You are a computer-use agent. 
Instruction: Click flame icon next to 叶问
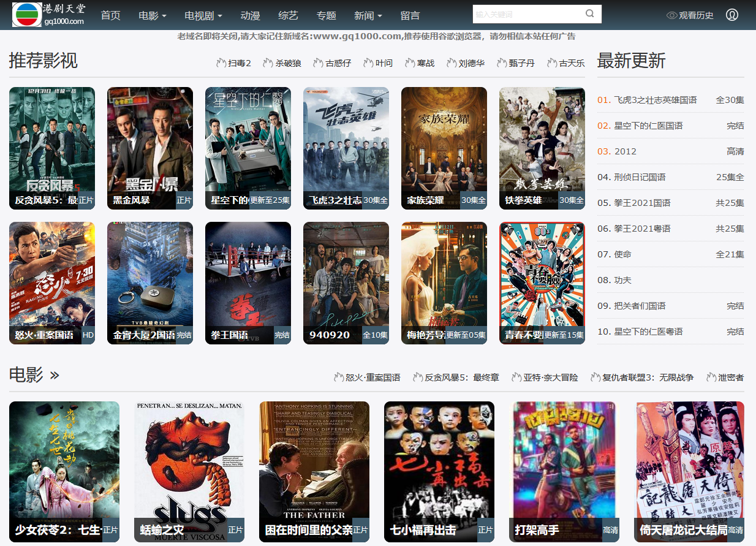coord(368,63)
